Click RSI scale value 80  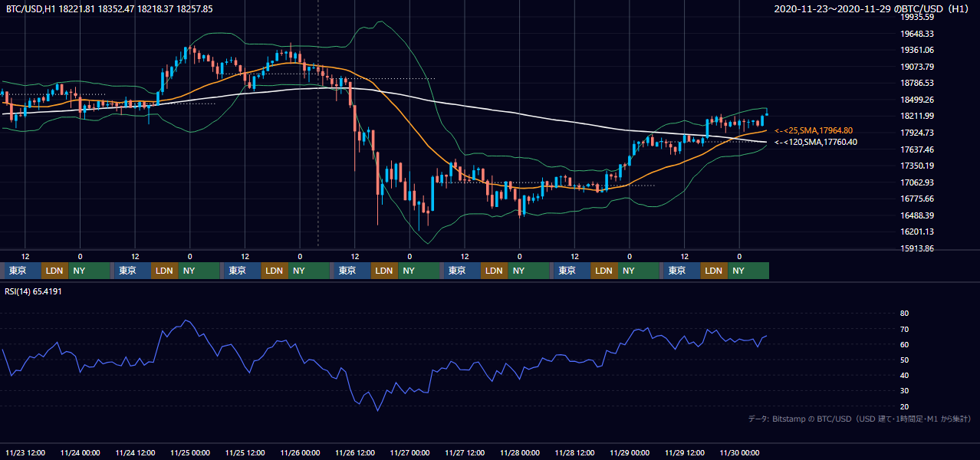coord(905,314)
